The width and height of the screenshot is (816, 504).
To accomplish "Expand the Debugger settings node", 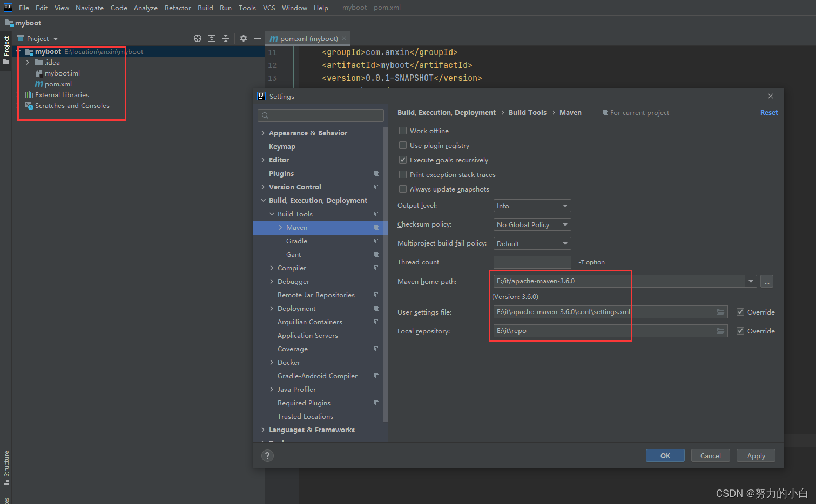I will coord(272,282).
